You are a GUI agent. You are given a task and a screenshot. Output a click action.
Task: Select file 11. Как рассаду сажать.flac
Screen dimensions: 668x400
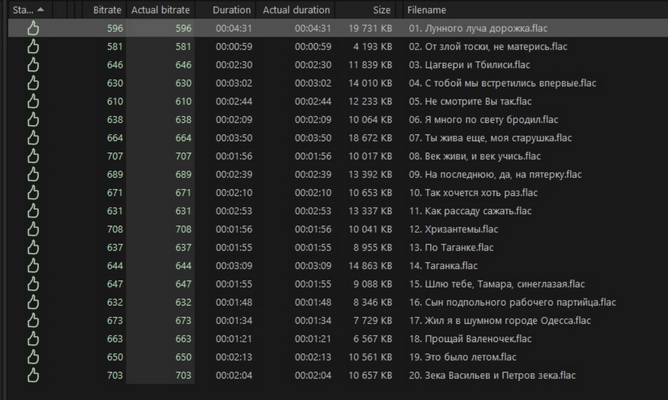pos(470,211)
